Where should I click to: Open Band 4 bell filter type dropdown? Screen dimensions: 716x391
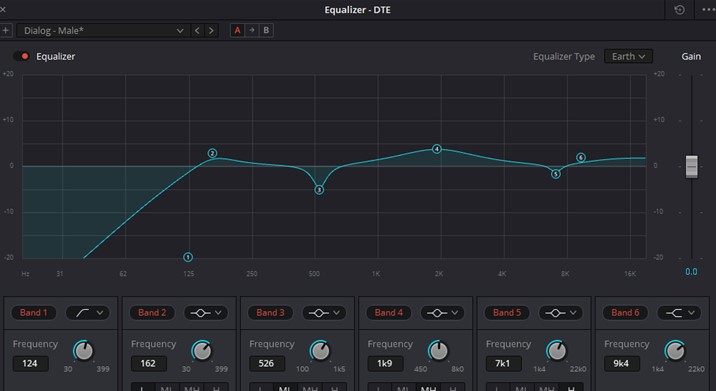click(x=442, y=312)
